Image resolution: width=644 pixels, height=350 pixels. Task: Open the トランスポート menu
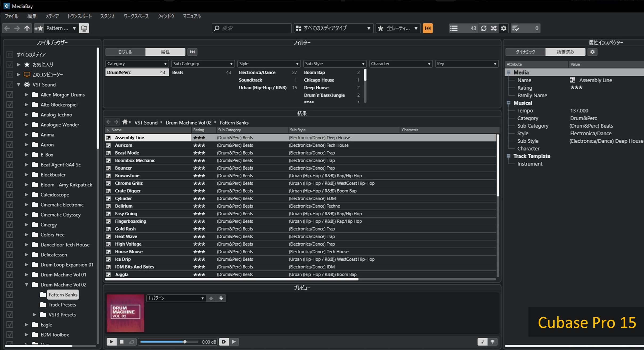point(79,16)
